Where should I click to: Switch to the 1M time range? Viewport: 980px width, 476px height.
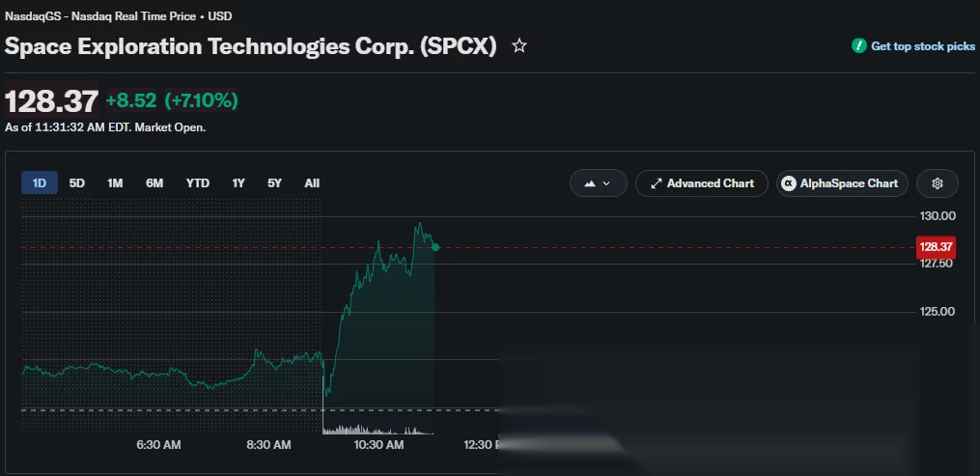pyautogui.click(x=115, y=183)
